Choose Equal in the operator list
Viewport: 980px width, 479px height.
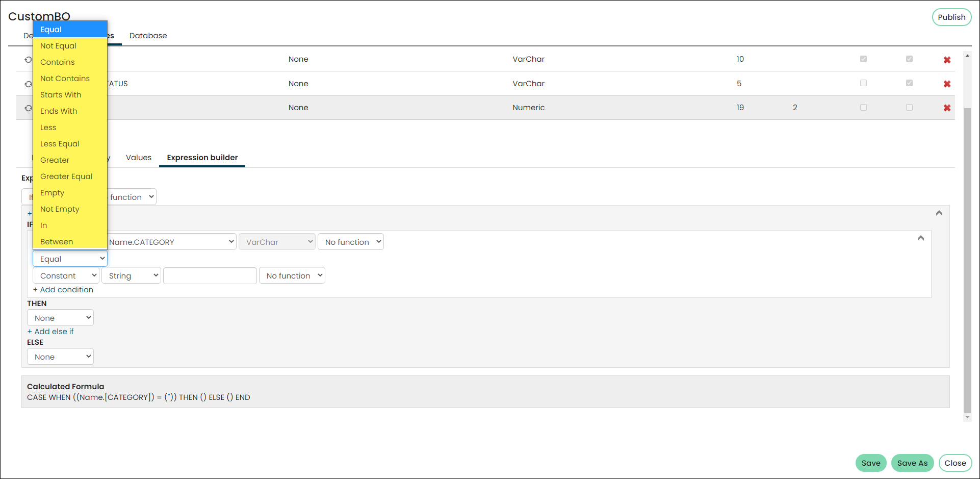coord(70,30)
